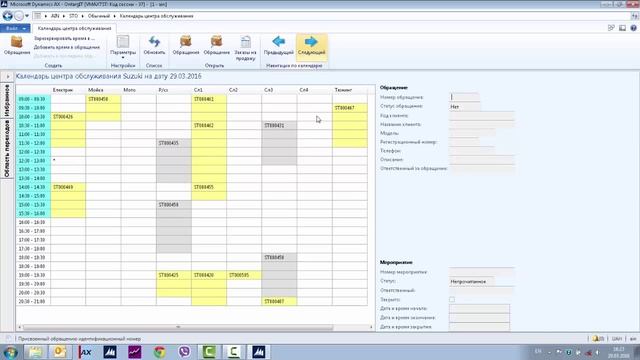This screenshot has height=360, width=640.
Task: Open File Explorer from the taskbar
Action: [x=36, y=352]
